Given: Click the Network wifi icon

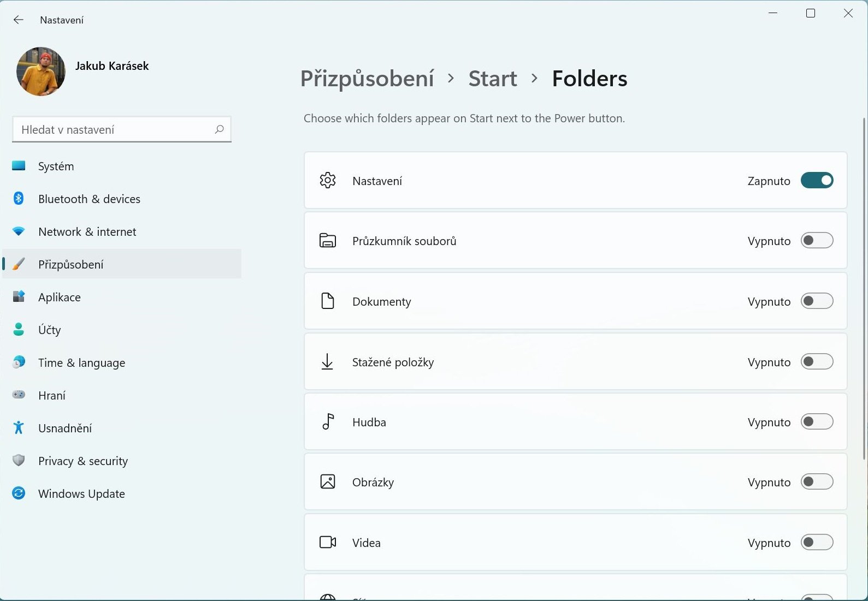Looking at the screenshot, I should 19,231.
